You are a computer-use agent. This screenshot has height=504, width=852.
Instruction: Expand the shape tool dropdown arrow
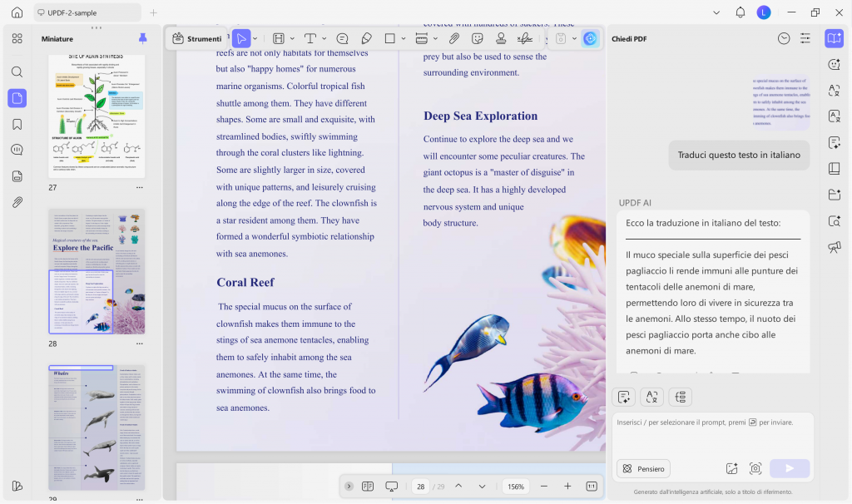coord(404,38)
